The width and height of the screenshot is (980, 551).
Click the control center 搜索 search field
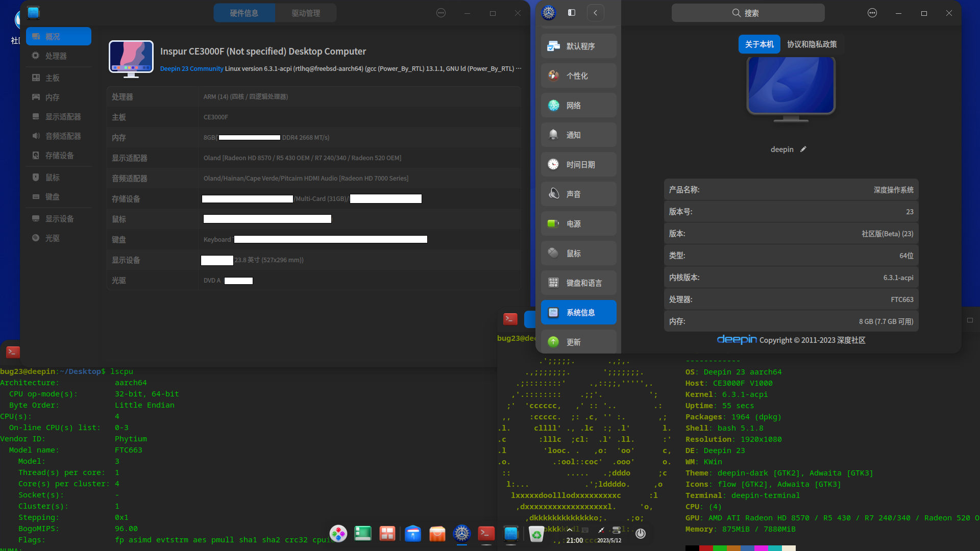point(748,13)
